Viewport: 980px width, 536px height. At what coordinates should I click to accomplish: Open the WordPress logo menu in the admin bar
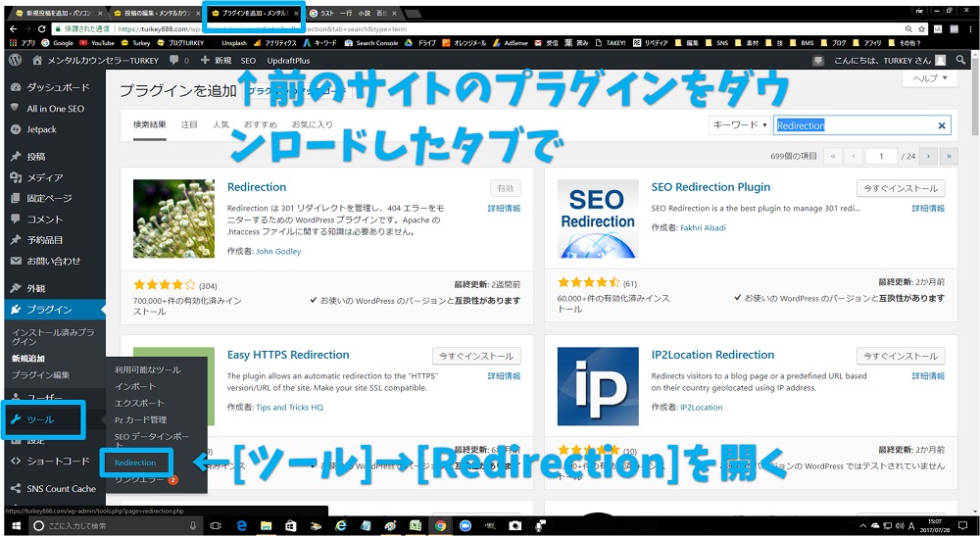tap(17, 60)
